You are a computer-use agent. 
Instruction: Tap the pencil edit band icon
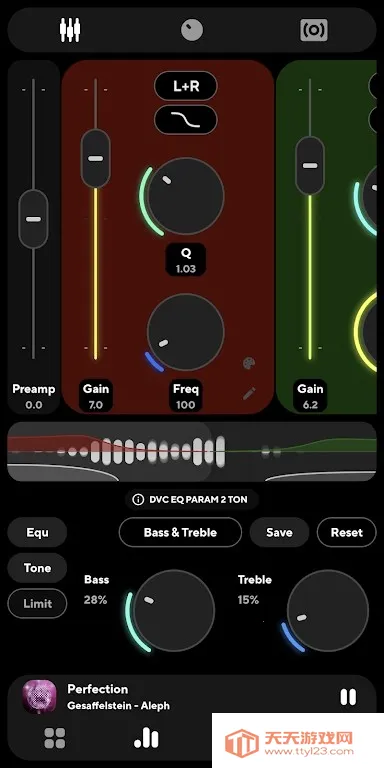[x=249, y=393]
